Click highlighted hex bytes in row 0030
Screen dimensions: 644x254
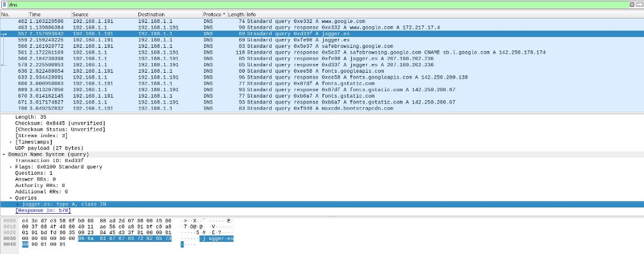[124, 239]
